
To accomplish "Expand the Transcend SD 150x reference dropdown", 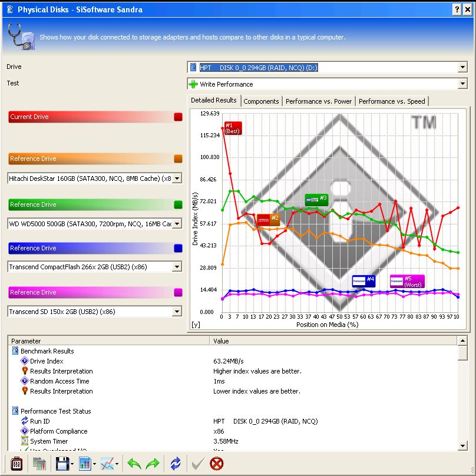I will 177,311.
